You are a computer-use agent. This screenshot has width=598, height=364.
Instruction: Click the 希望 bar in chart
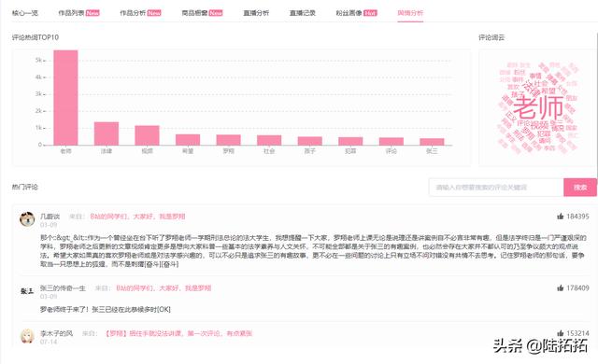click(x=188, y=140)
